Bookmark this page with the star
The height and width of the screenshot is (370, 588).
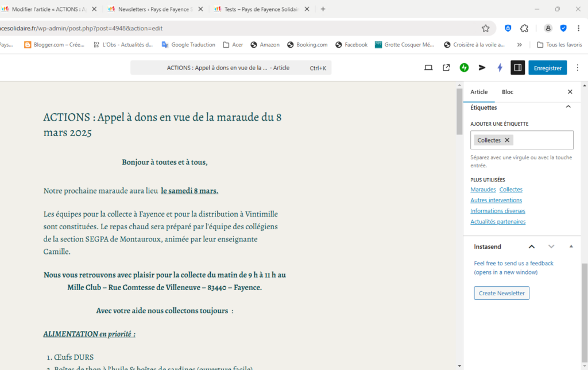click(486, 28)
